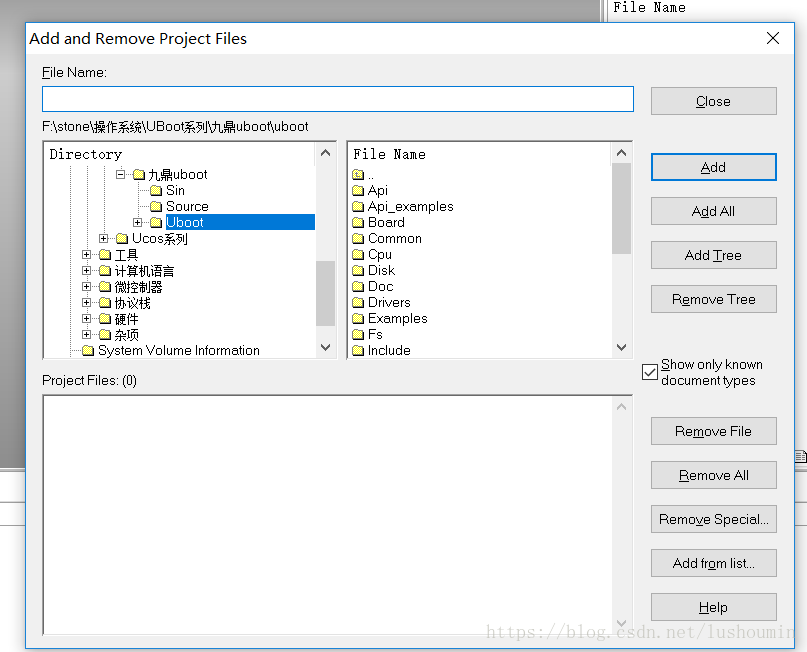Click the Api folder icon
The width and height of the screenshot is (807, 652).
pyautogui.click(x=358, y=191)
